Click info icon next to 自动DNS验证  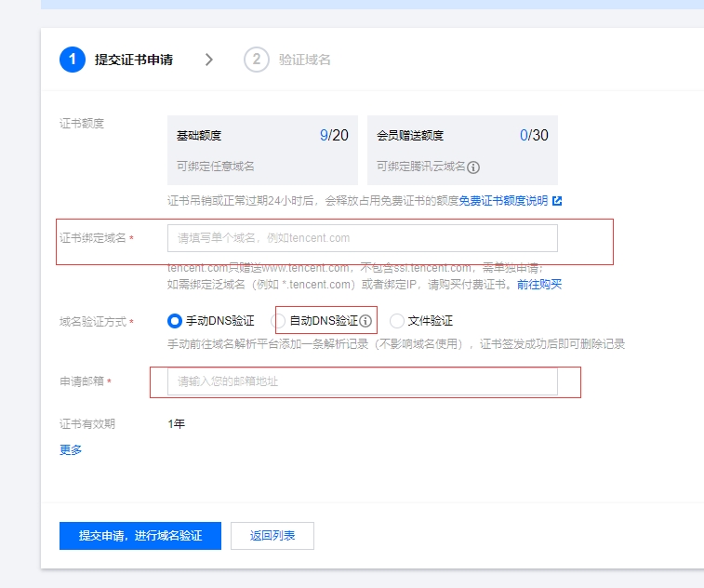click(x=365, y=321)
